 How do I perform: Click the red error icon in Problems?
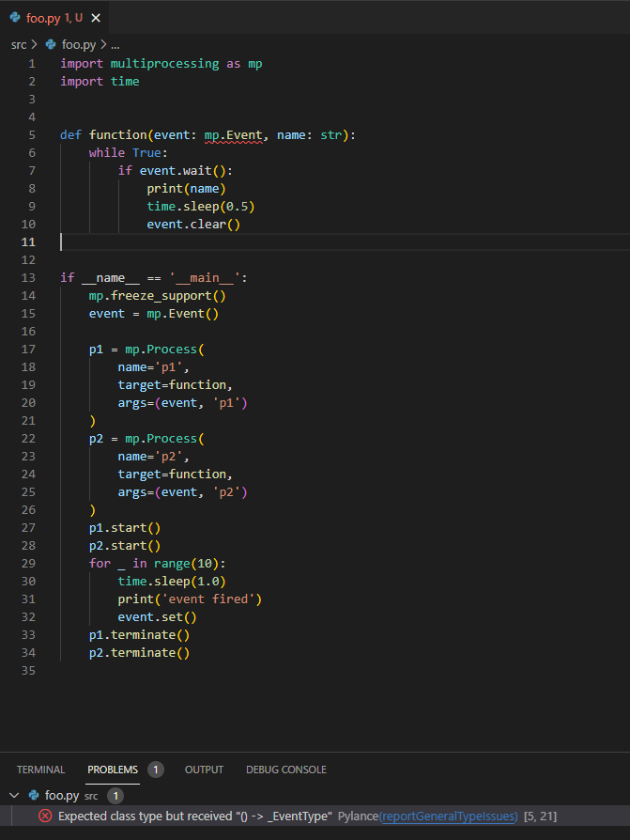point(45,816)
